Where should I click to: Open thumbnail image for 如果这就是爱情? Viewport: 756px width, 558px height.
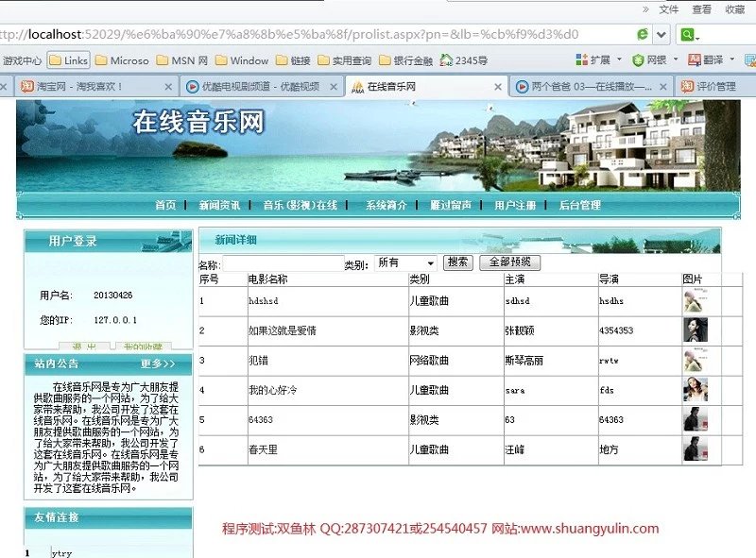point(696,330)
